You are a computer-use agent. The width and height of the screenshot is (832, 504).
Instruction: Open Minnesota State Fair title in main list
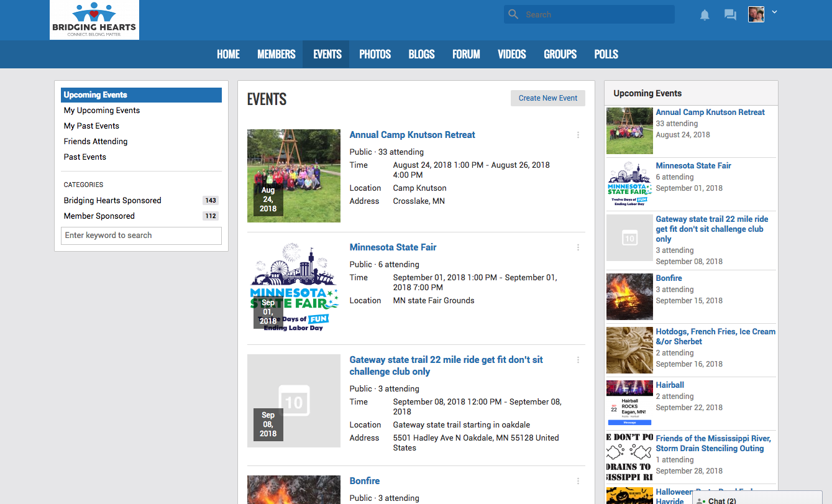pos(393,247)
